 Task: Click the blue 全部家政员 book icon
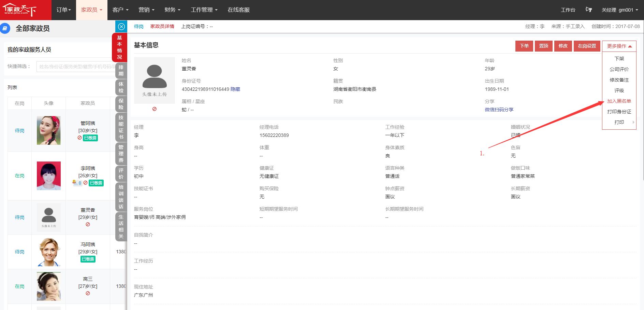(5, 28)
